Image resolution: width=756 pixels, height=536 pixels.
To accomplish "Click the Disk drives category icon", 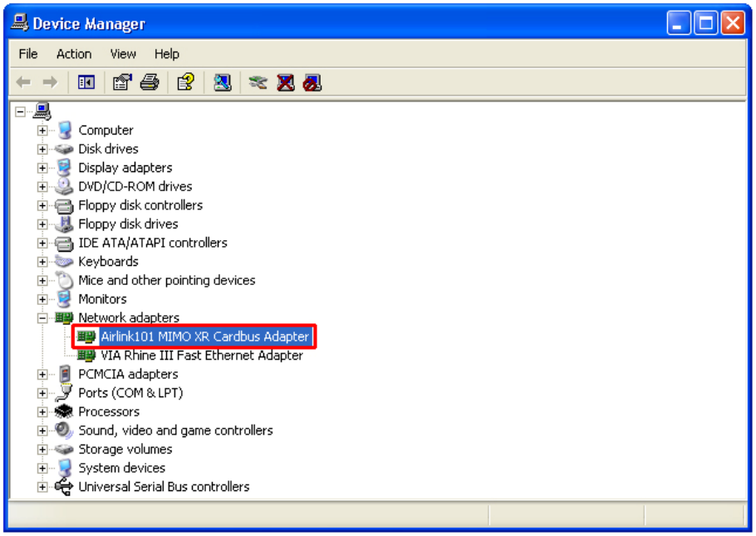I will pyautogui.click(x=64, y=149).
